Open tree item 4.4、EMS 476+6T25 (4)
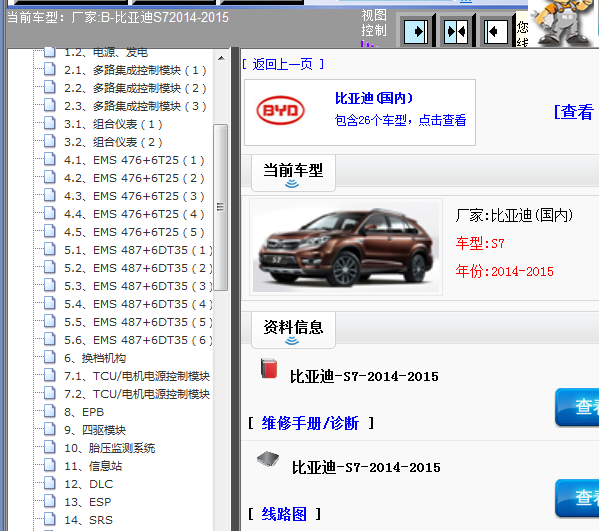 pyautogui.click(x=134, y=214)
